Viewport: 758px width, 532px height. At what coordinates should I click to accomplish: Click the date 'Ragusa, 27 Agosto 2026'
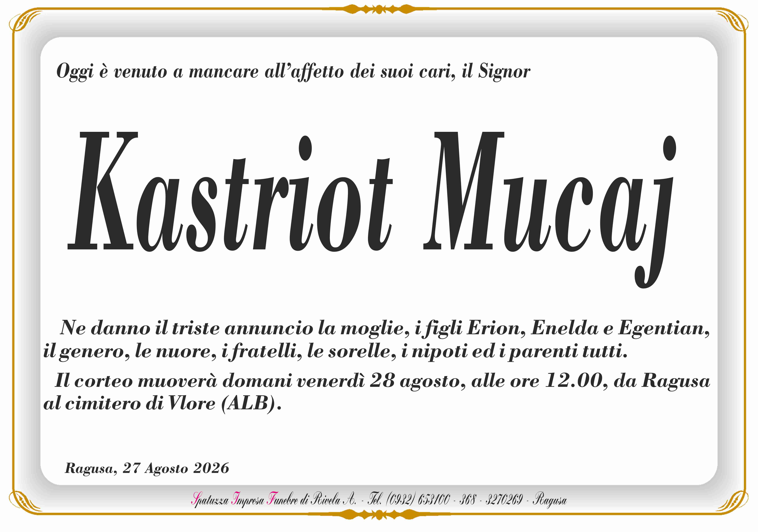[x=147, y=469]
